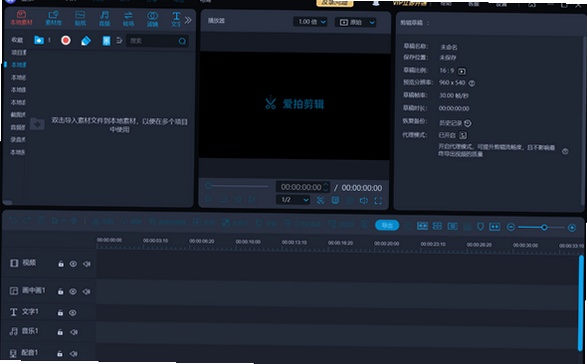The image size is (587, 364).
Task: Click the player volume speaker icon
Action: [364, 201]
